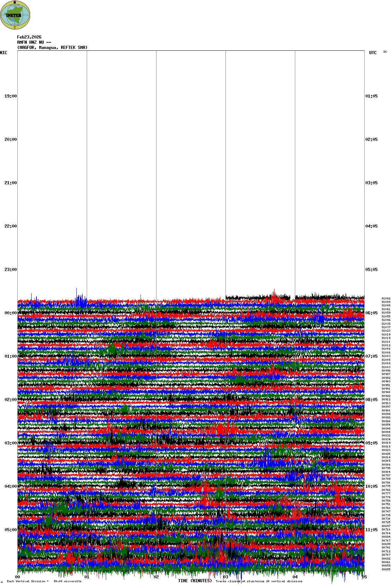Viewport: 392px width, 586px height.
Task: Click the INETER logo
Action: 15,15
